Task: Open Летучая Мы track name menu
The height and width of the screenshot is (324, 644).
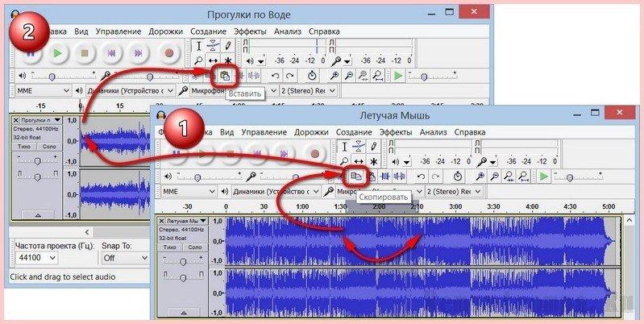Action: [x=187, y=221]
